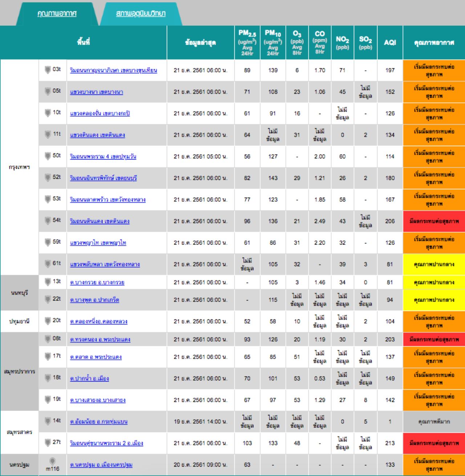Image resolution: width=465 pixels, height=476 pixels.
Task: Select the AQI value 206 in row 54t
Action: coord(390,221)
